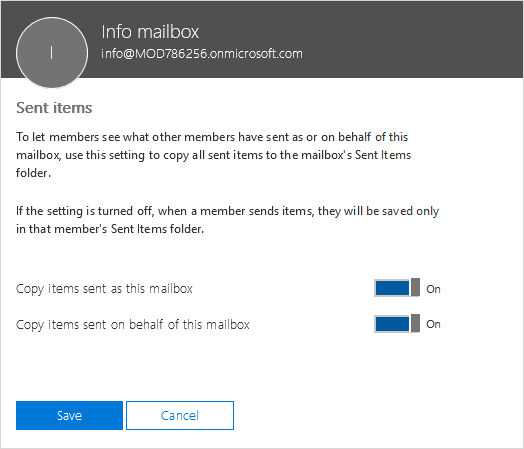
Task: Click the gray handle of first switch
Action: point(415,288)
